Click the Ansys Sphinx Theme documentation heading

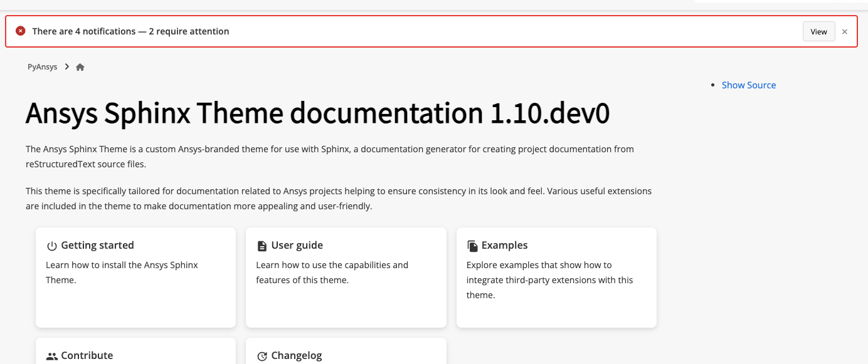point(318,113)
